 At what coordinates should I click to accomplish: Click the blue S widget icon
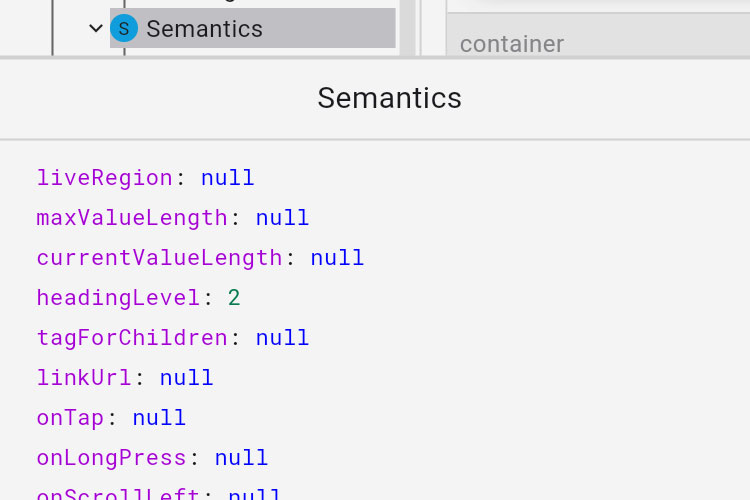click(124, 28)
